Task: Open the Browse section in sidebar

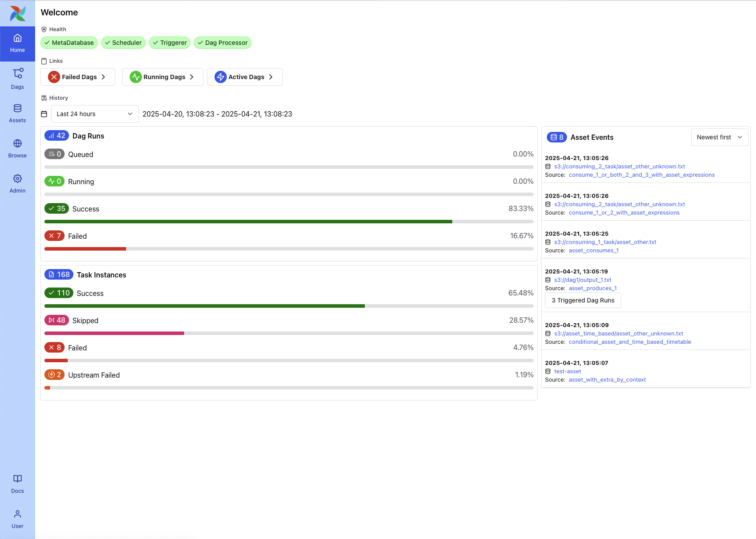Action: tap(17, 148)
